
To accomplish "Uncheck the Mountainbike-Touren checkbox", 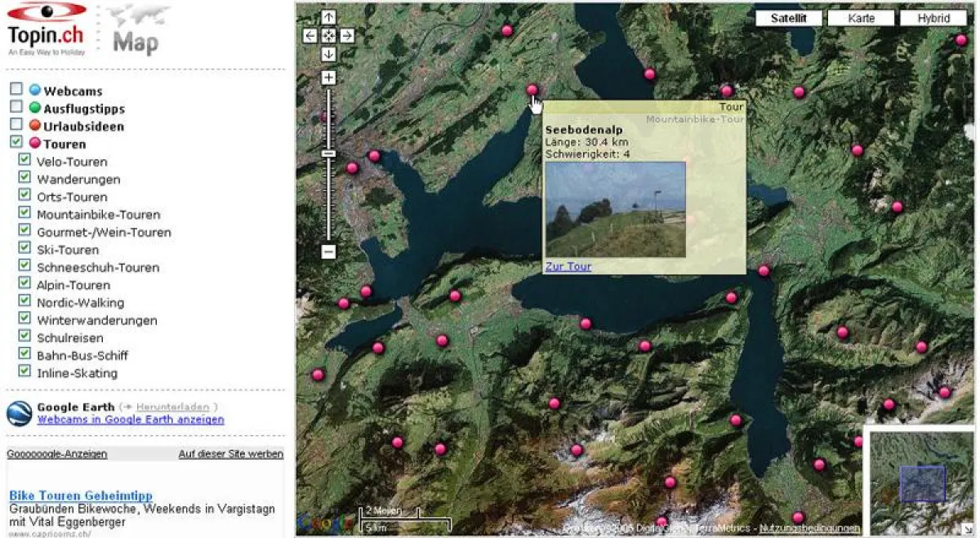I will click(24, 213).
